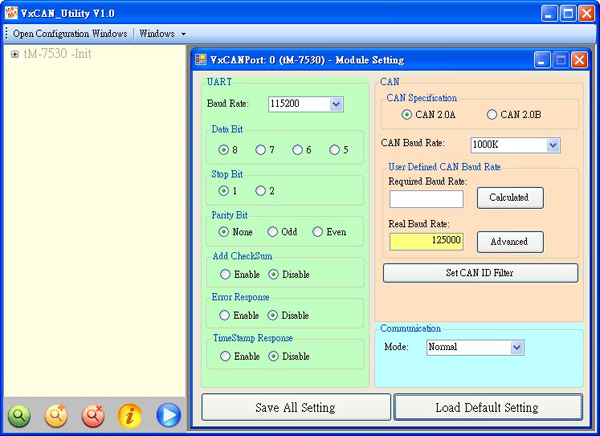Image resolution: width=600 pixels, height=436 pixels.
Task: Click the blue play arrow icon
Action: point(168,415)
